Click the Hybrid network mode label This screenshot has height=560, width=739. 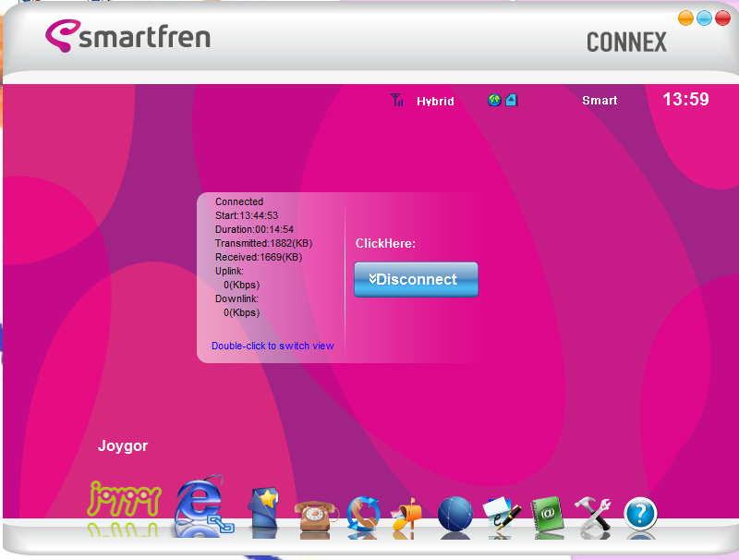(435, 102)
